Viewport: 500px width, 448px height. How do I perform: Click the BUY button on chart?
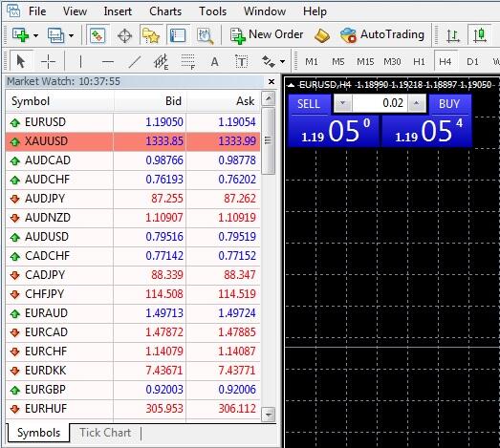pyautogui.click(x=449, y=104)
